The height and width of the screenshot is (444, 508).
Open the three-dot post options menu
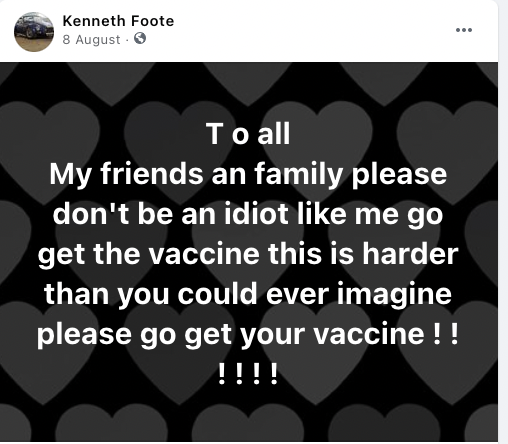tap(464, 30)
